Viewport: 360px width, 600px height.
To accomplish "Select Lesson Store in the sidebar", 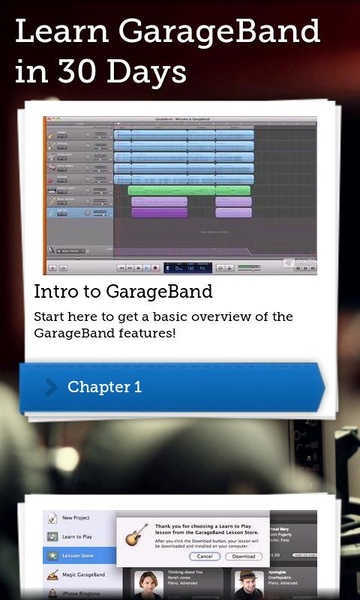I will point(80,555).
